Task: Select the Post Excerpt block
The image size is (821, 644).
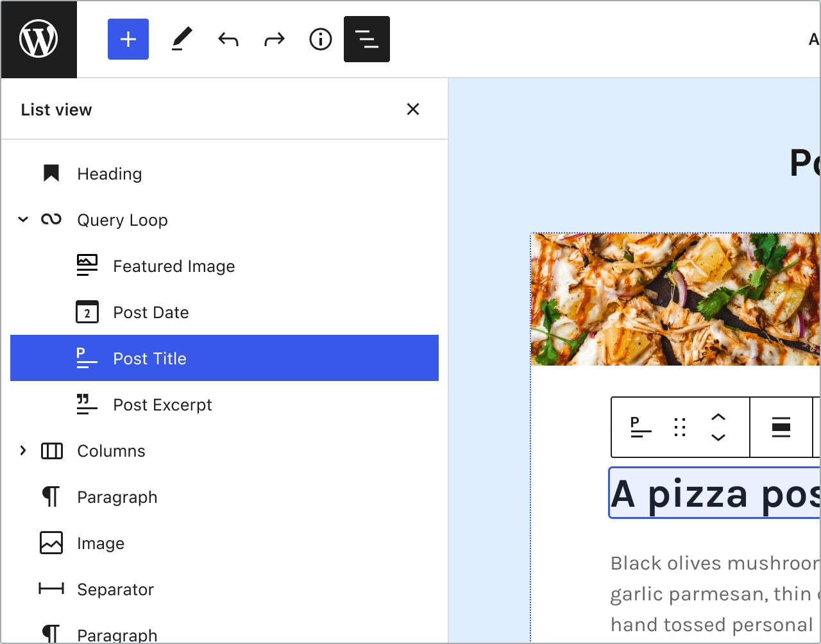Action: [162, 405]
